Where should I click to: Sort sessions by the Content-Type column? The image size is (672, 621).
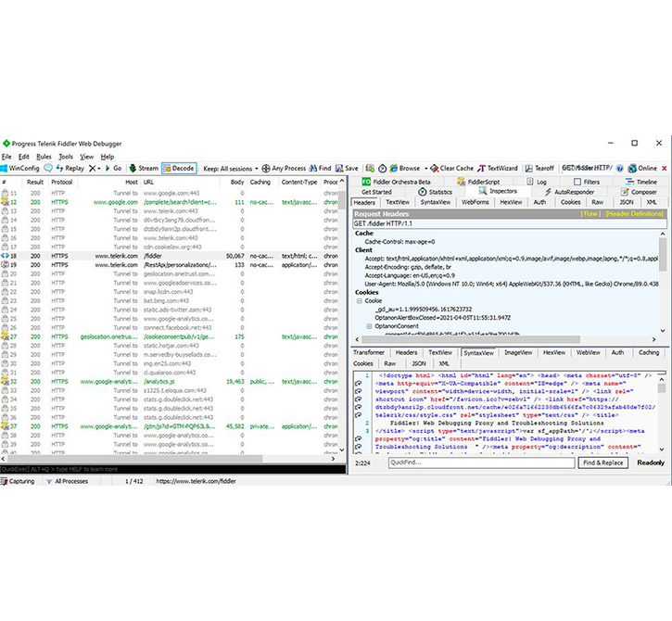pyautogui.click(x=299, y=183)
